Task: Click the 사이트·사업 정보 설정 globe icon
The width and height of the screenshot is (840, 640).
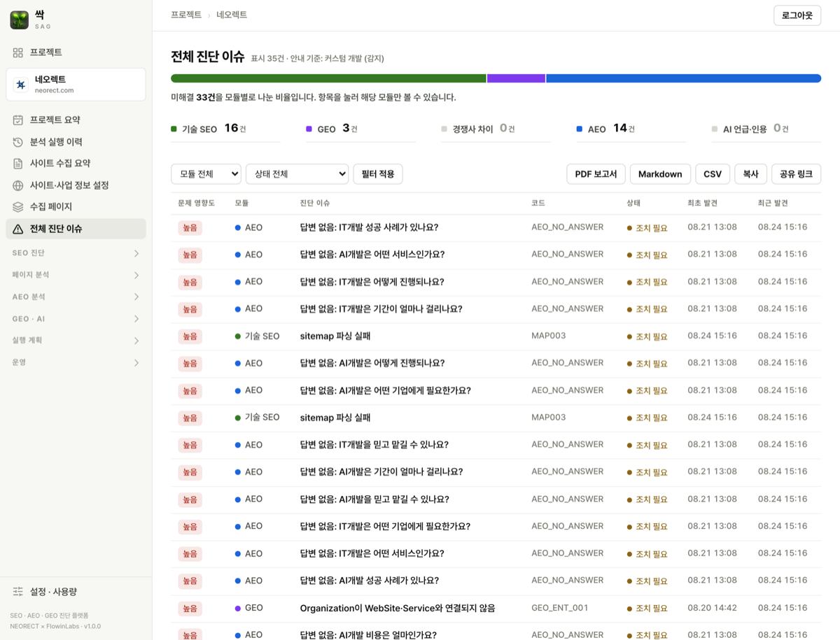Action: pos(18,185)
